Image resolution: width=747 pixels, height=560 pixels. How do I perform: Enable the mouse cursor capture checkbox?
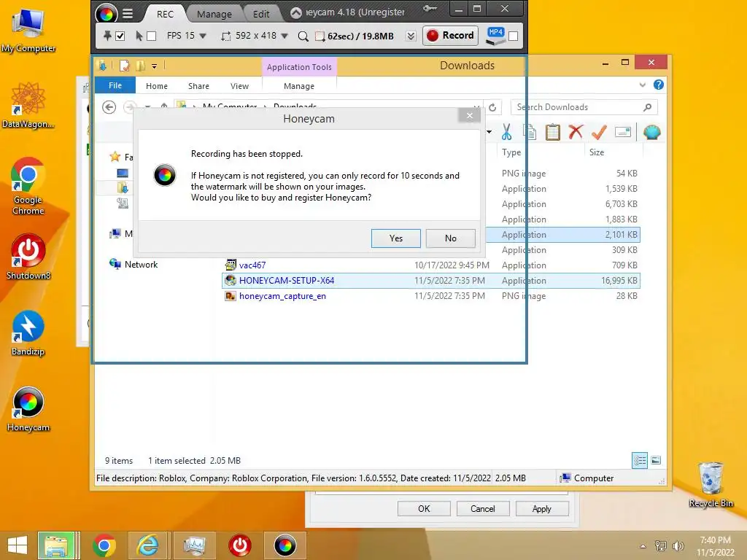(152, 36)
